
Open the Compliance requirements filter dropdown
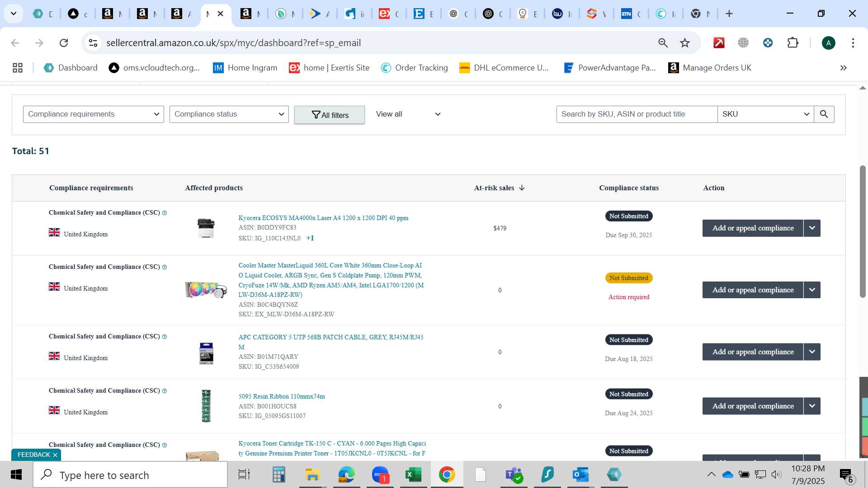click(x=93, y=114)
